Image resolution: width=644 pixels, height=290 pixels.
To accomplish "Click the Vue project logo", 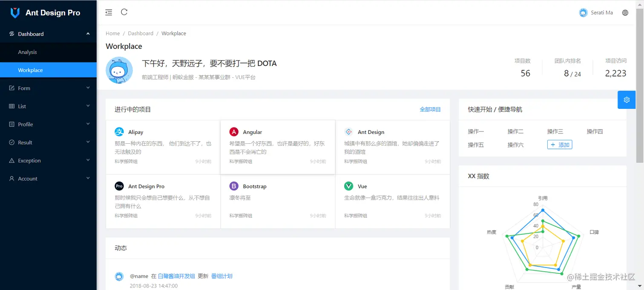I will pyautogui.click(x=348, y=186).
